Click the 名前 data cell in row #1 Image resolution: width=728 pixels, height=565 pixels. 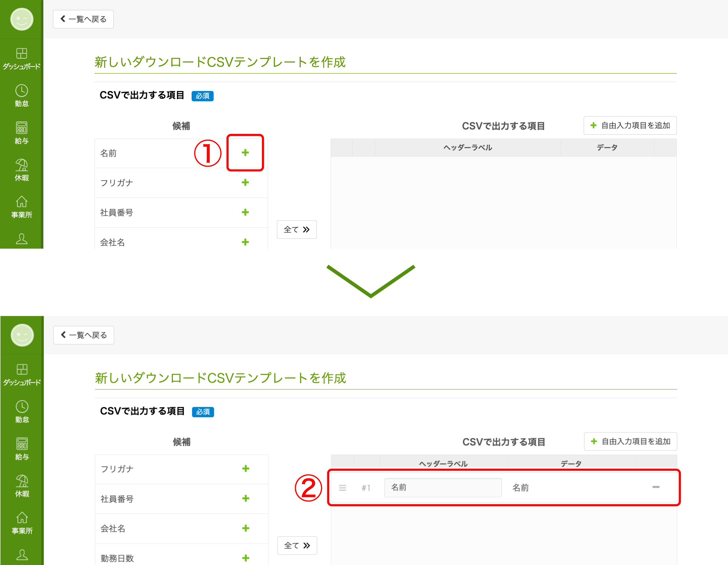point(520,488)
